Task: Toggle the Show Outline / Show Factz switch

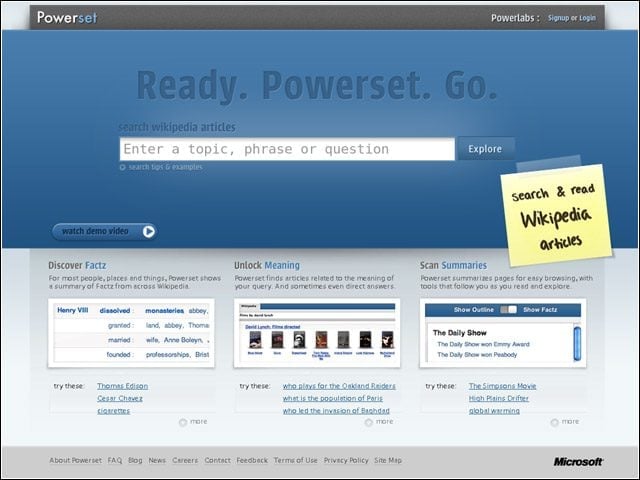Action: point(509,309)
